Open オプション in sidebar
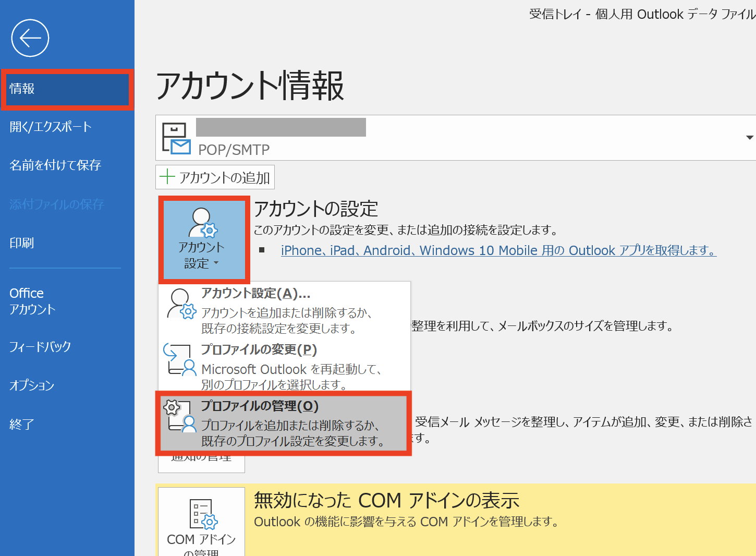This screenshot has height=556, width=756. point(32,385)
